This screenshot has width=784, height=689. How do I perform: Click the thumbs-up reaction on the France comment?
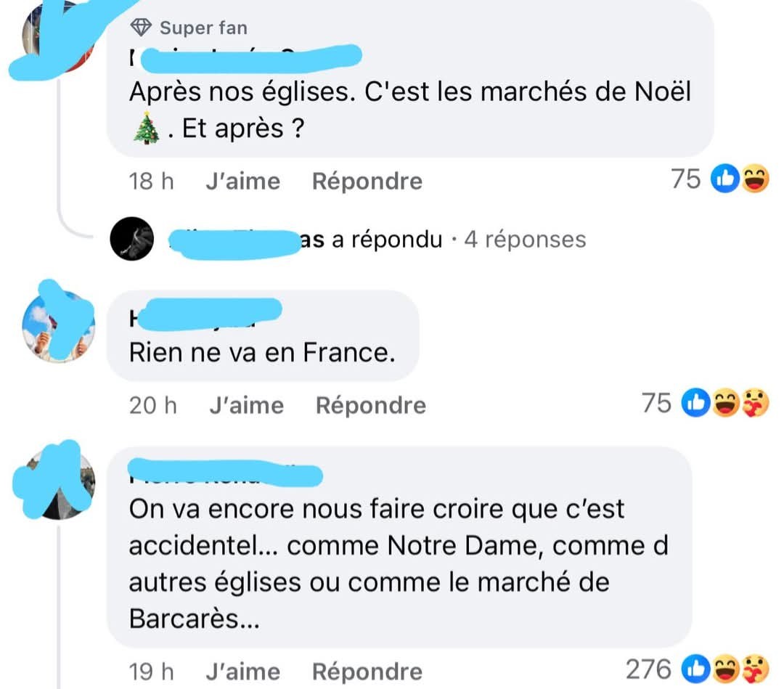point(696,402)
